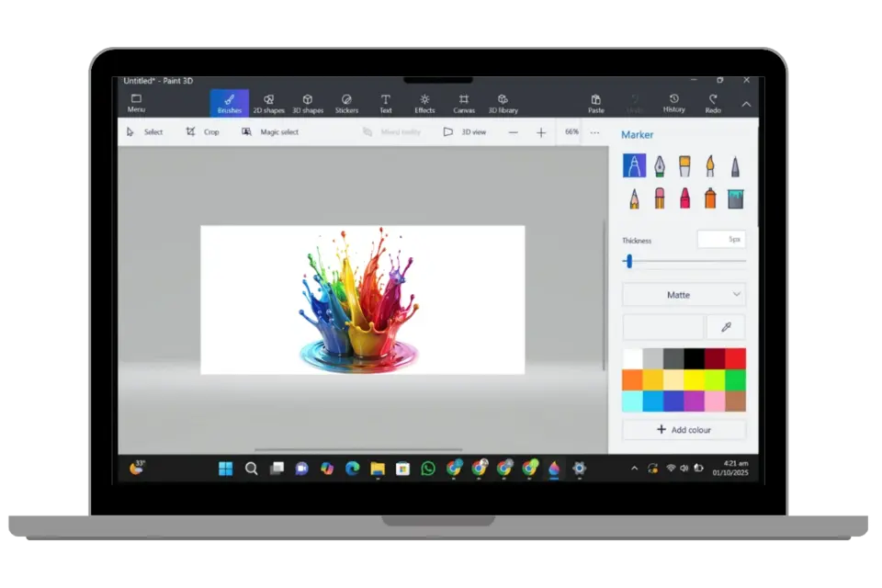This screenshot has height=588, width=882.
Task: Switch to the Eraser tool
Action: coord(660,197)
